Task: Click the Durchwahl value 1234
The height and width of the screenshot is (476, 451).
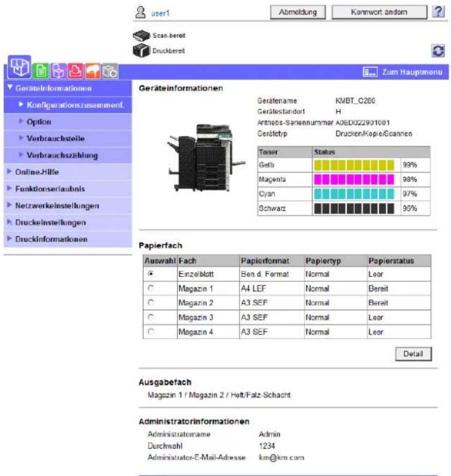Action: (266, 446)
